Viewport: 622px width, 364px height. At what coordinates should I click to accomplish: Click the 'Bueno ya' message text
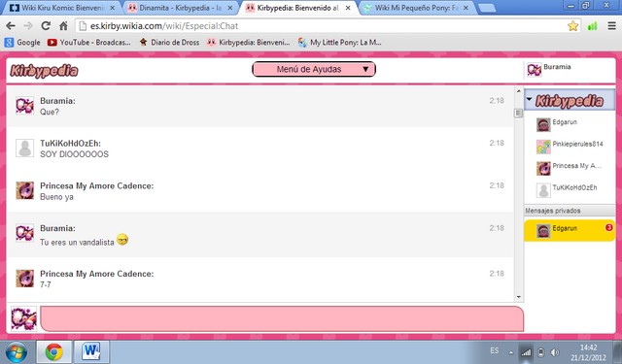pos(56,197)
